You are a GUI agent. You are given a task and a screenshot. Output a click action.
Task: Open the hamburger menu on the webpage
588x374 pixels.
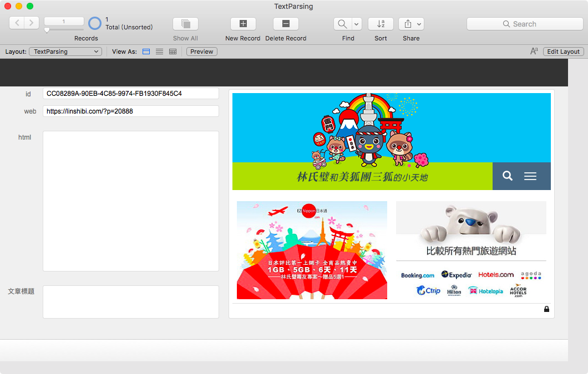[x=530, y=176]
